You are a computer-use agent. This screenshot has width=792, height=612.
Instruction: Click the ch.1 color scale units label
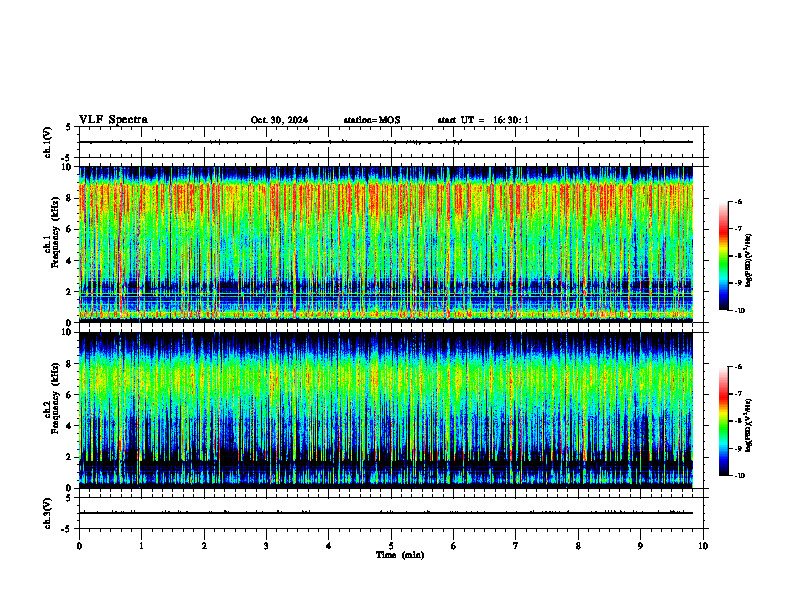click(750, 261)
